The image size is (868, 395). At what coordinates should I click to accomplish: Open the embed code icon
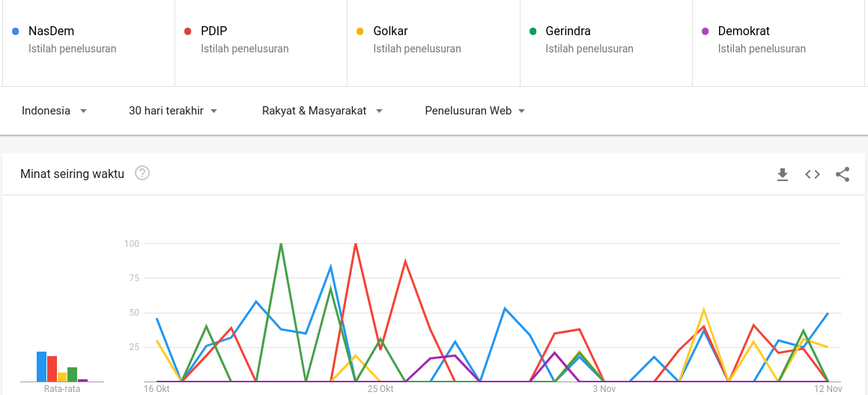click(x=812, y=174)
